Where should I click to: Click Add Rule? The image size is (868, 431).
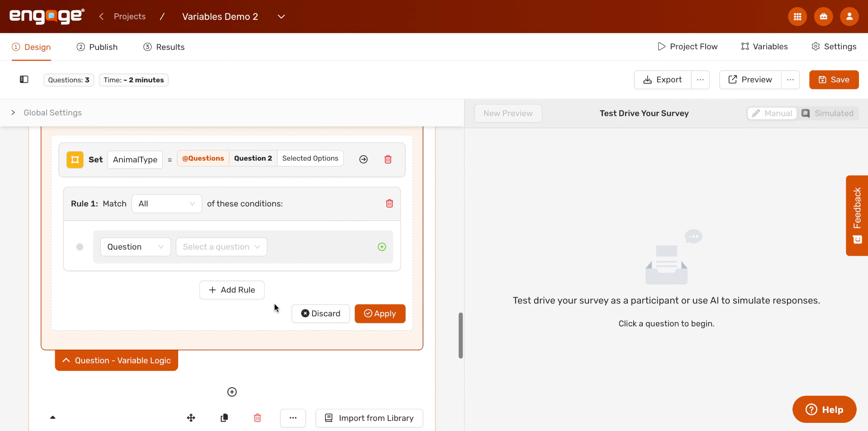pyautogui.click(x=232, y=290)
